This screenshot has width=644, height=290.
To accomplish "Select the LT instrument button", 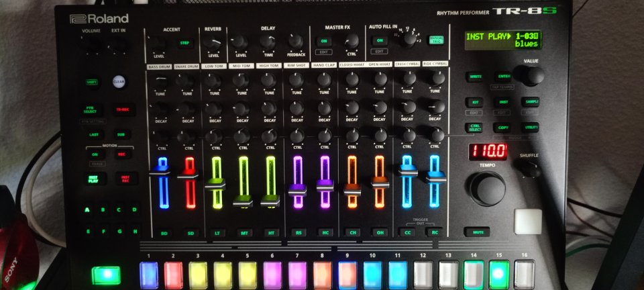I will click(x=217, y=233).
